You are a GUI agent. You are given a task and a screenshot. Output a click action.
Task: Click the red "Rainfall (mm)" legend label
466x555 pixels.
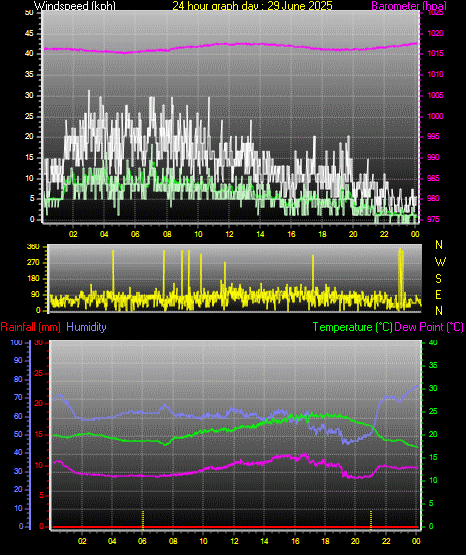click(30, 327)
